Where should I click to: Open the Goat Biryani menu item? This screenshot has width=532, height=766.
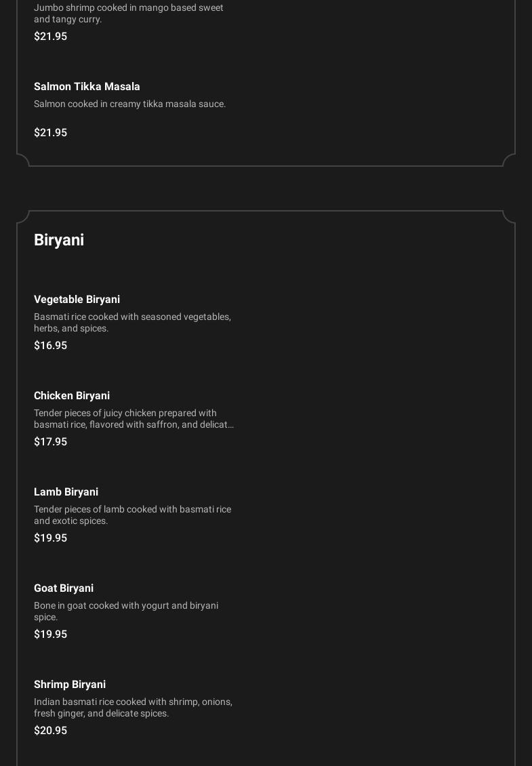pos(64,588)
